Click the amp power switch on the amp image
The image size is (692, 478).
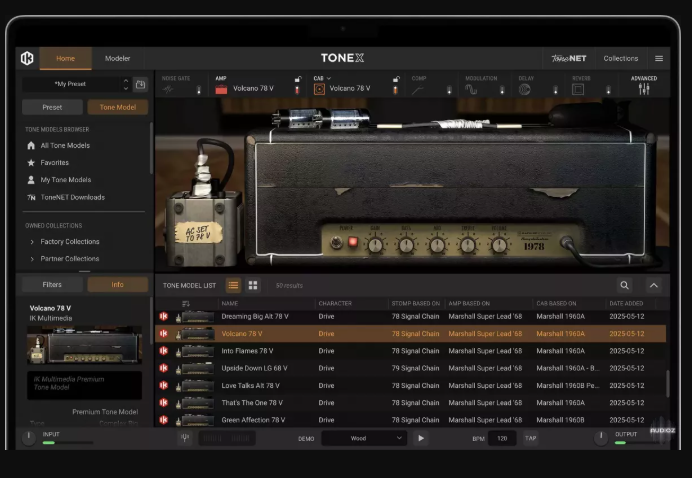tap(337, 242)
